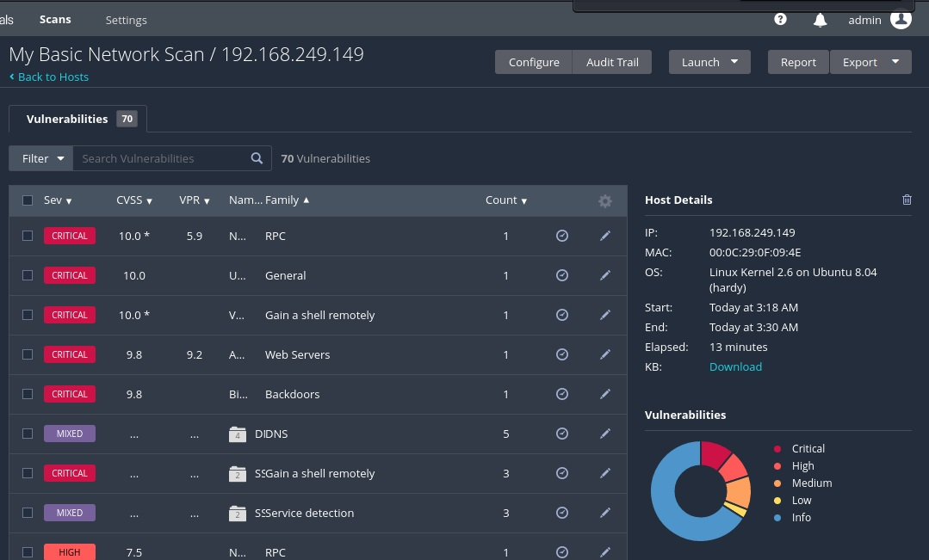The width and height of the screenshot is (929, 560).
Task: Check the High RPC 7.5 row checkbox
Action: coord(28,552)
